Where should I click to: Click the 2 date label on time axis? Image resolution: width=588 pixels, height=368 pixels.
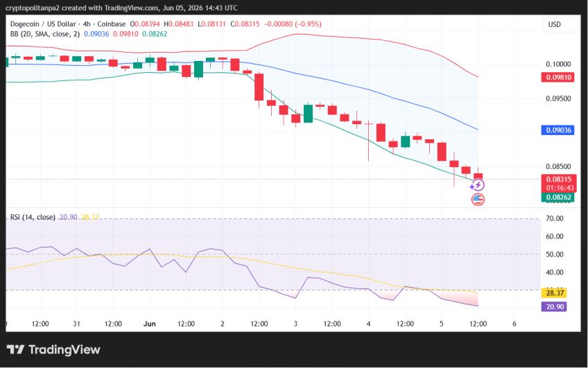[x=223, y=324]
